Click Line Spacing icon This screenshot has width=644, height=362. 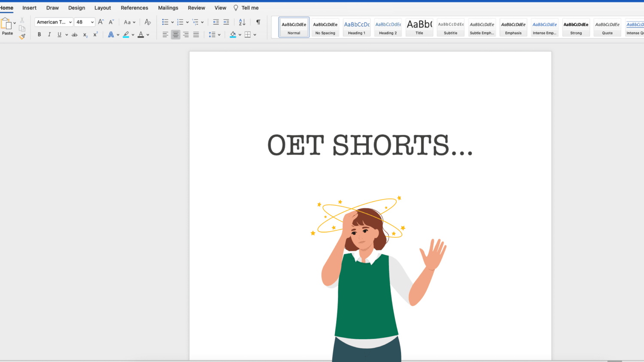coord(212,35)
